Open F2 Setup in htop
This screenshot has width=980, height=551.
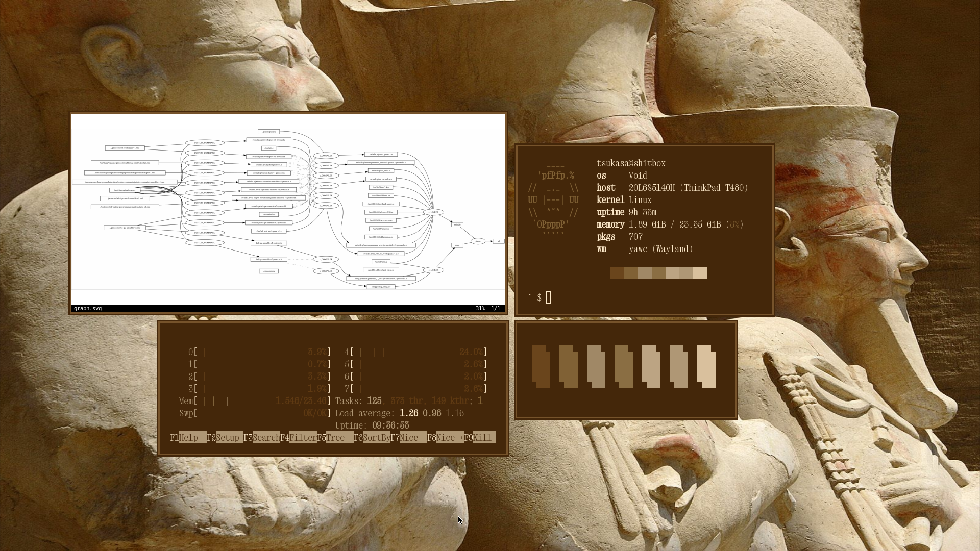tap(225, 438)
